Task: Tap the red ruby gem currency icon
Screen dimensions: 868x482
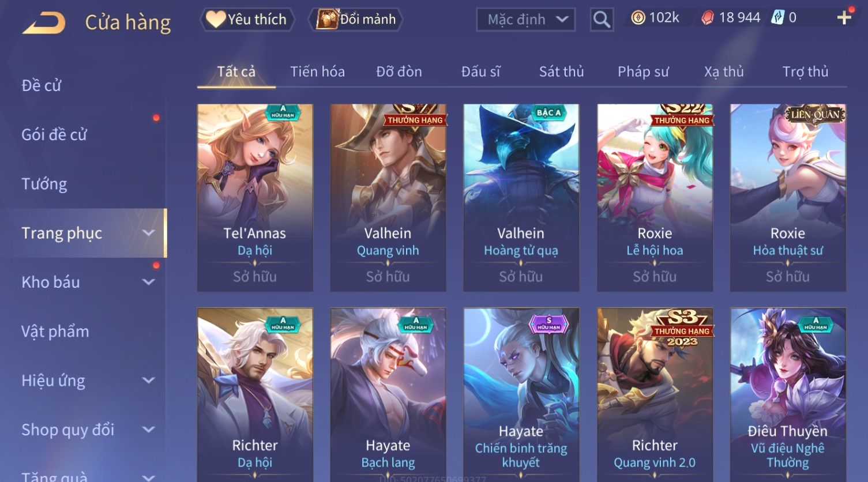Action: (708, 18)
